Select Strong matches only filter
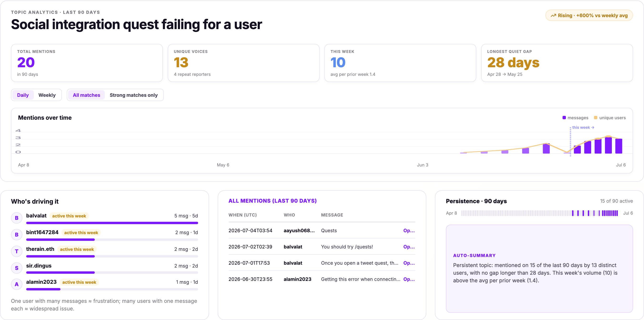 coord(134,95)
